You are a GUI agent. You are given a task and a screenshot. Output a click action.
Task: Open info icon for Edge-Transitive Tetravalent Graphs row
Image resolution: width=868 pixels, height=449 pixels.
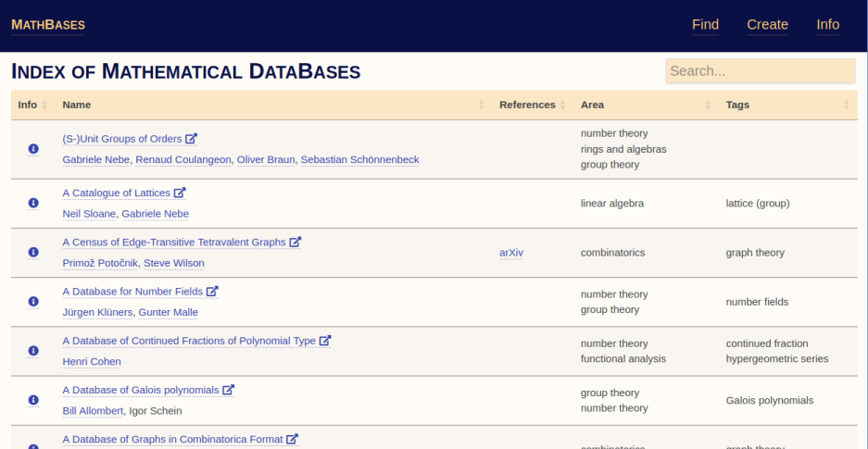[x=33, y=253]
